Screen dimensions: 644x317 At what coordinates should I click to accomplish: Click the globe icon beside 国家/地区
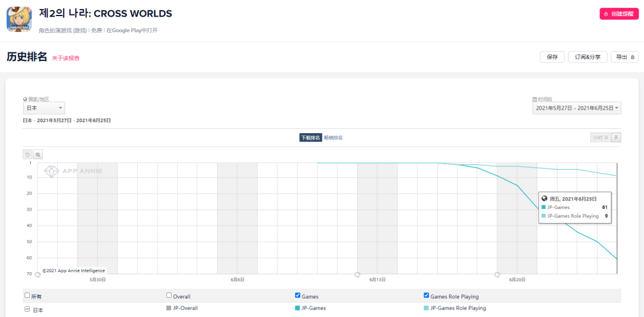coord(25,99)
